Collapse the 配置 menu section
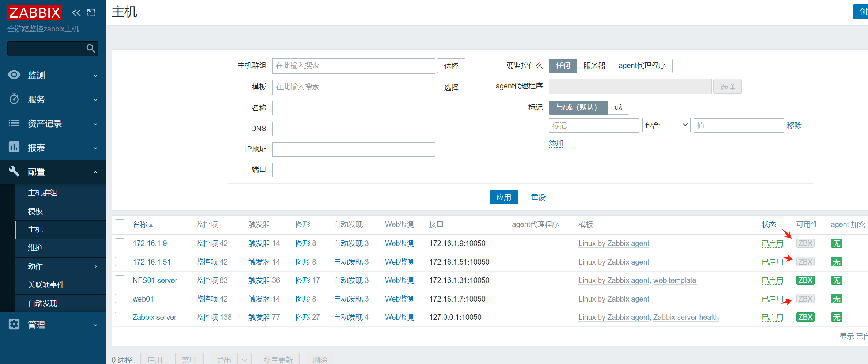The height and width of the screenshot is (364, 868). tap(95, 172)
